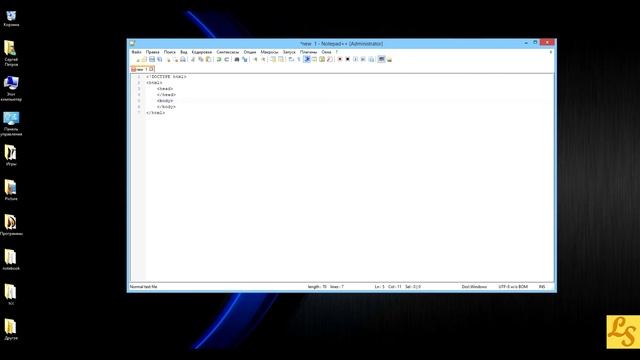Screen dimensions: 640x360
Task: Open the Опции menu
Action: 250,52
